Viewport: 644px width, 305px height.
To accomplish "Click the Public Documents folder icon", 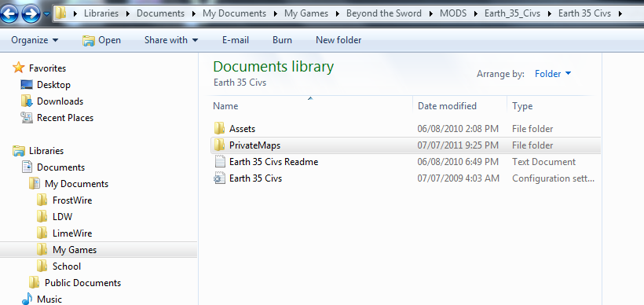I will [35, 282].
